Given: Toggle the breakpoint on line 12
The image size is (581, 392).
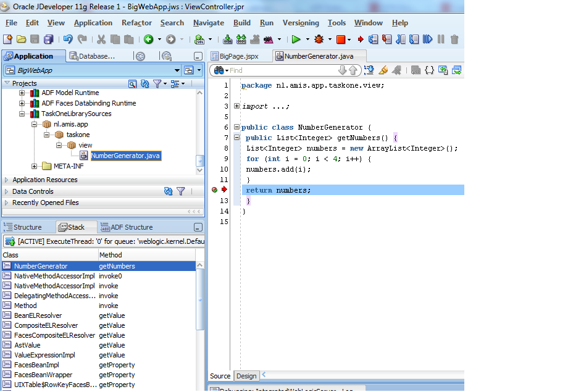Looking at the screenshot, I should tap(214, 190).
